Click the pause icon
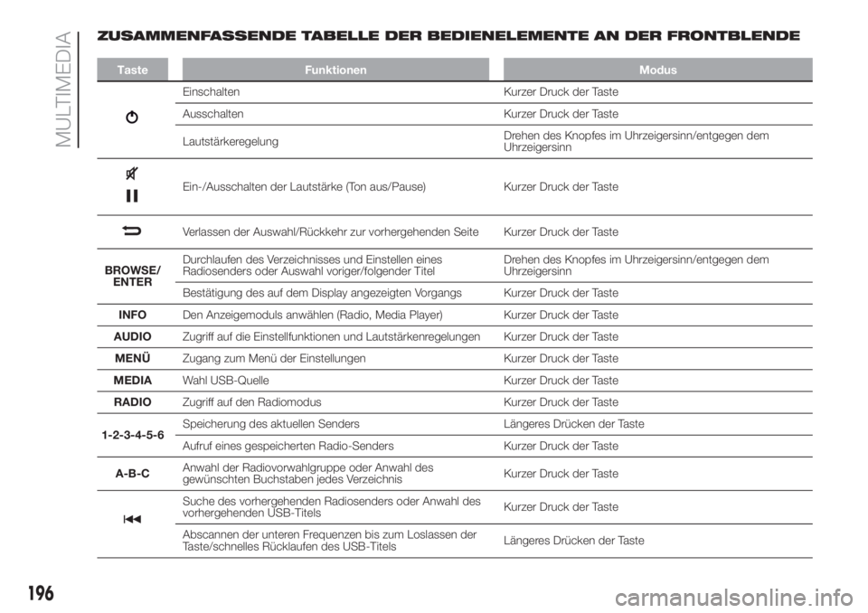The height and width of the screenshot is (613, 868). point(132,195)
